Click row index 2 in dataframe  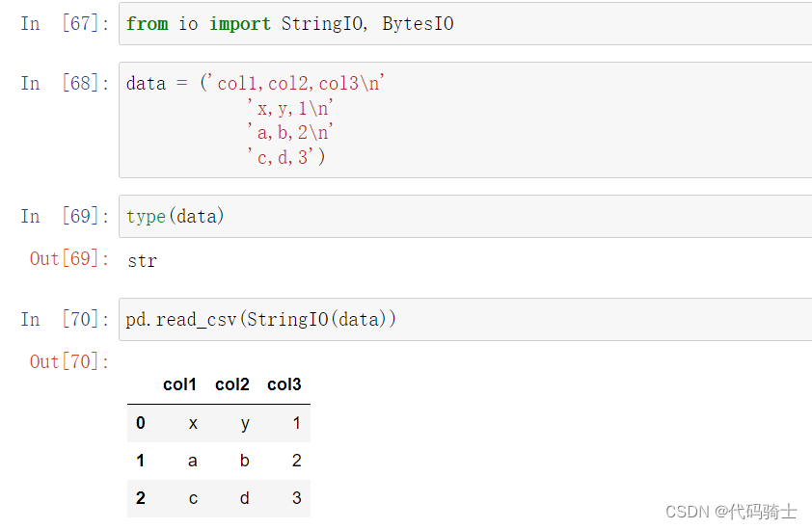pyautogui.click(x=141, y=498)
